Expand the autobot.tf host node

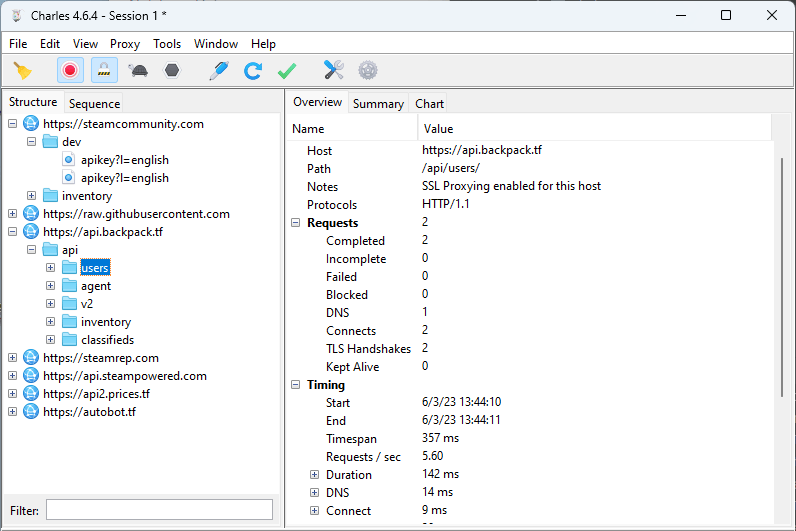tap(13, 411)
